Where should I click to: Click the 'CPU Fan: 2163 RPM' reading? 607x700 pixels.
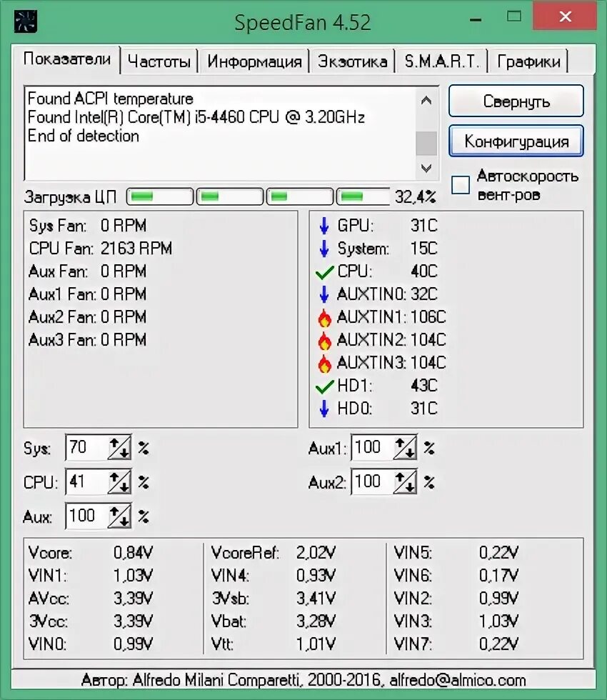point(101,249)
